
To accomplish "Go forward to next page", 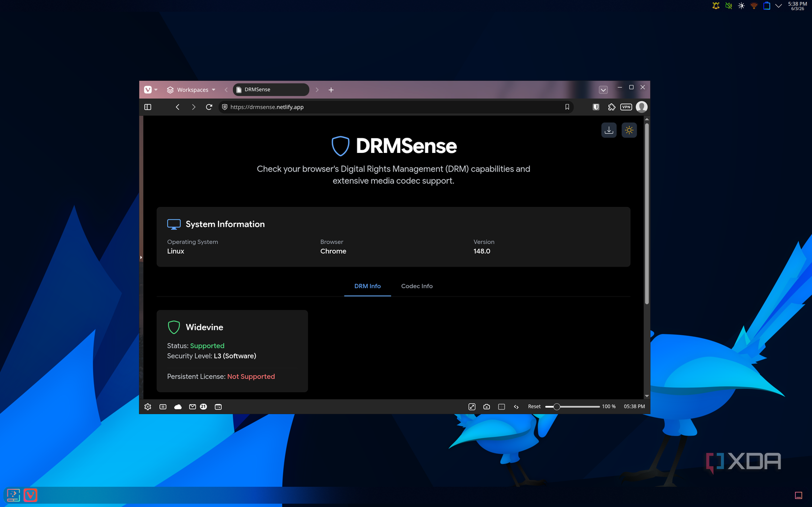I will click(193, 107).
